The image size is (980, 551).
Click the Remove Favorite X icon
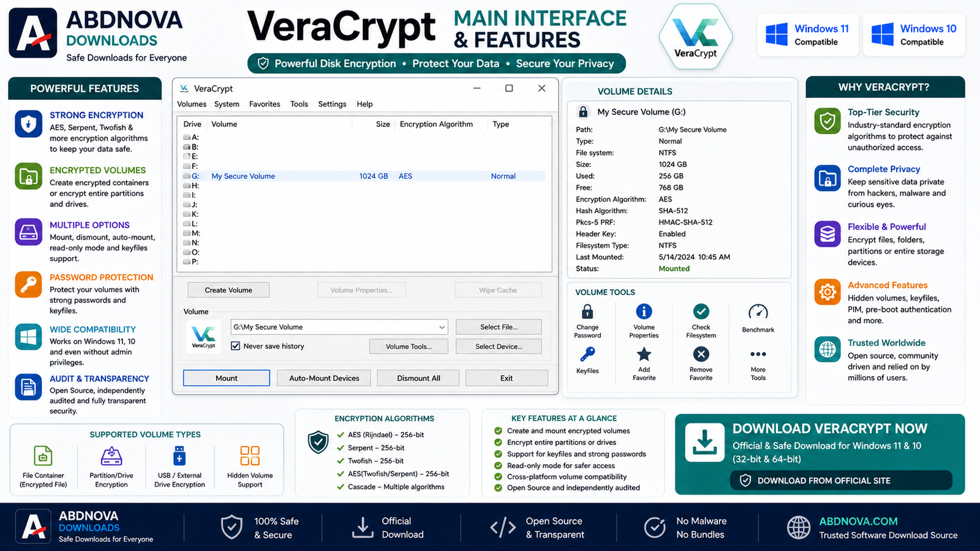tap(701, 354)
